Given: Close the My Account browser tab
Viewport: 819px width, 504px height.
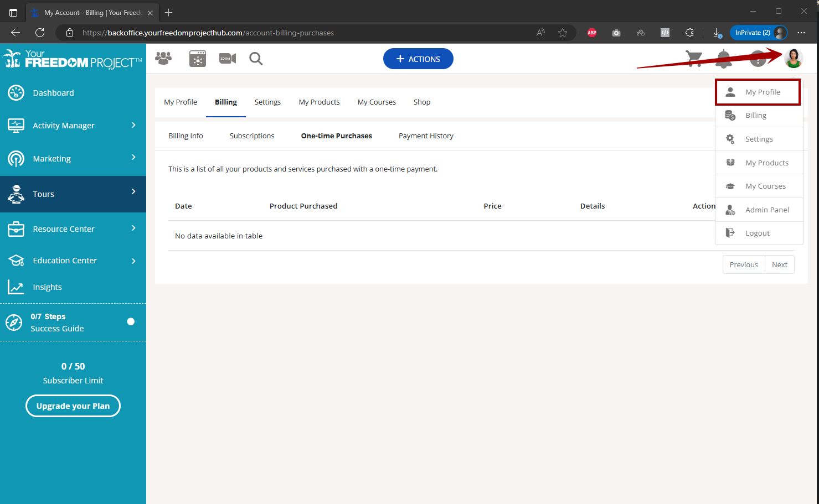Looking at the screenshot, I should coord(150,13).
